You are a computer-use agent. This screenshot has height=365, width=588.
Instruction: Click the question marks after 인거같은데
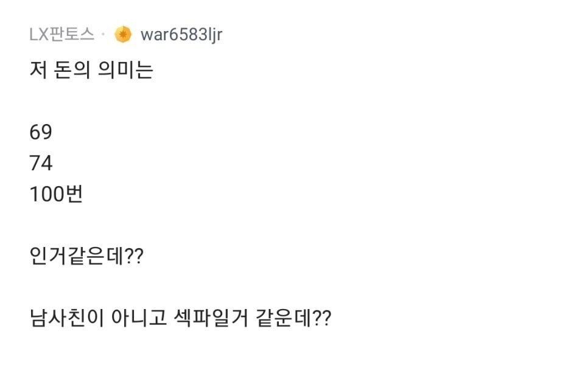tap(133, 256)
